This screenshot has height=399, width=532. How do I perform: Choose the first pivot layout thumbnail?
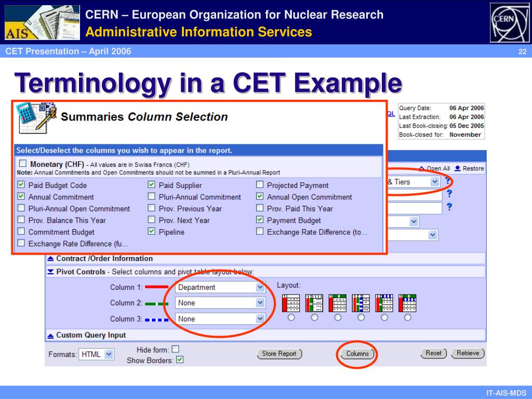(291, 303)
